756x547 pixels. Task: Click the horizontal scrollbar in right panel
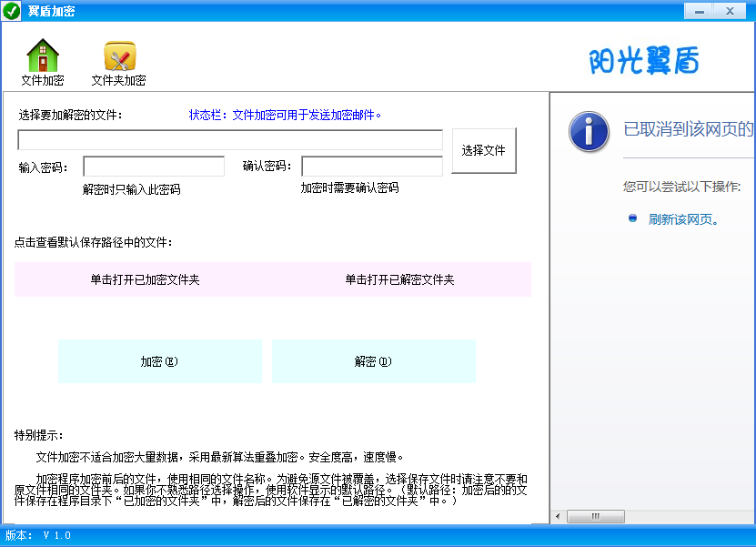[x=596, y=516]
